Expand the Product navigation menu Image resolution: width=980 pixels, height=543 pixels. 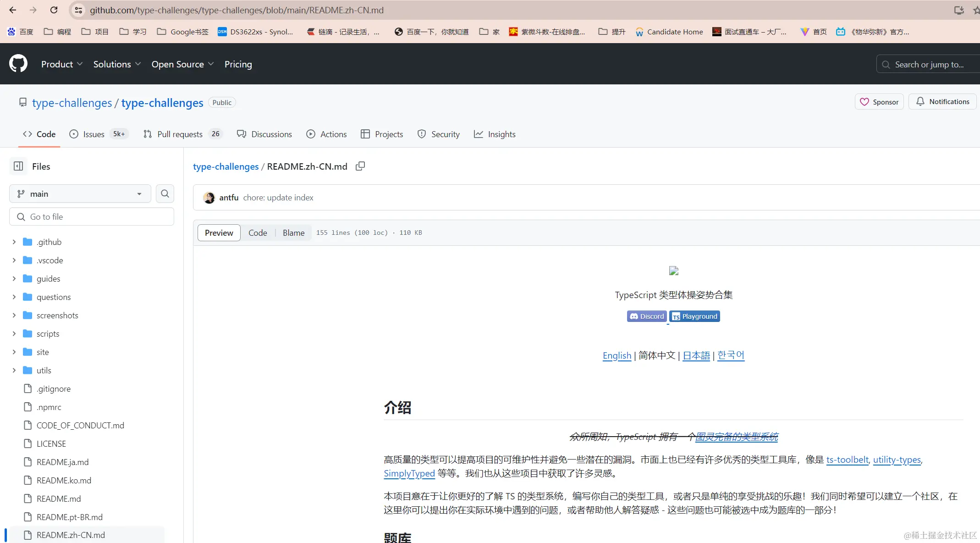click(61, 64)
